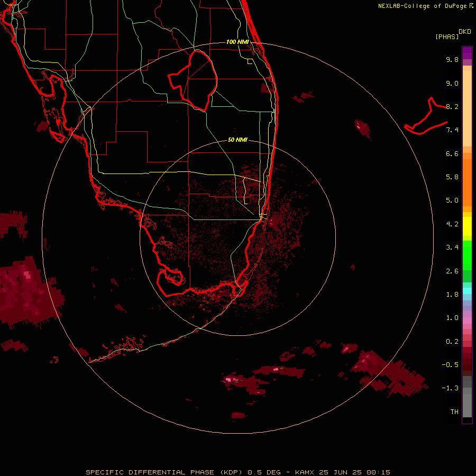This screenshot has height=476, width=476.
Task: Click the 50 NMI range ring label
Action: (237, 140)
